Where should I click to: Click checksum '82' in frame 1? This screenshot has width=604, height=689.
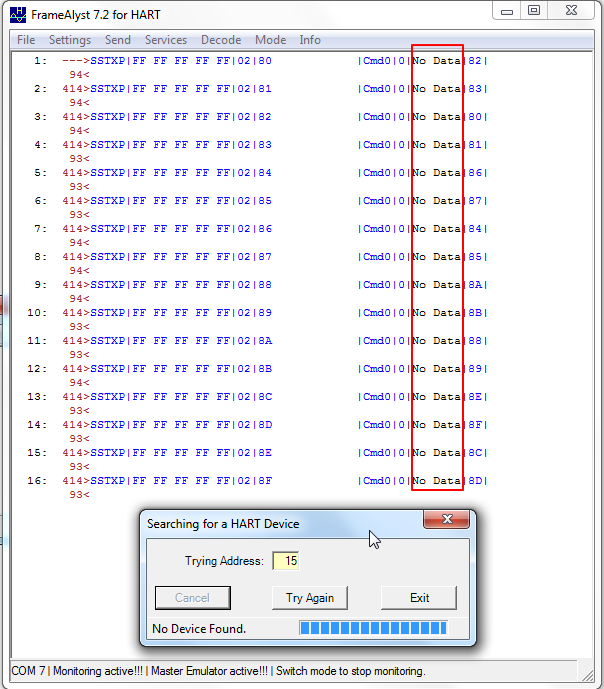coord(475,61)
